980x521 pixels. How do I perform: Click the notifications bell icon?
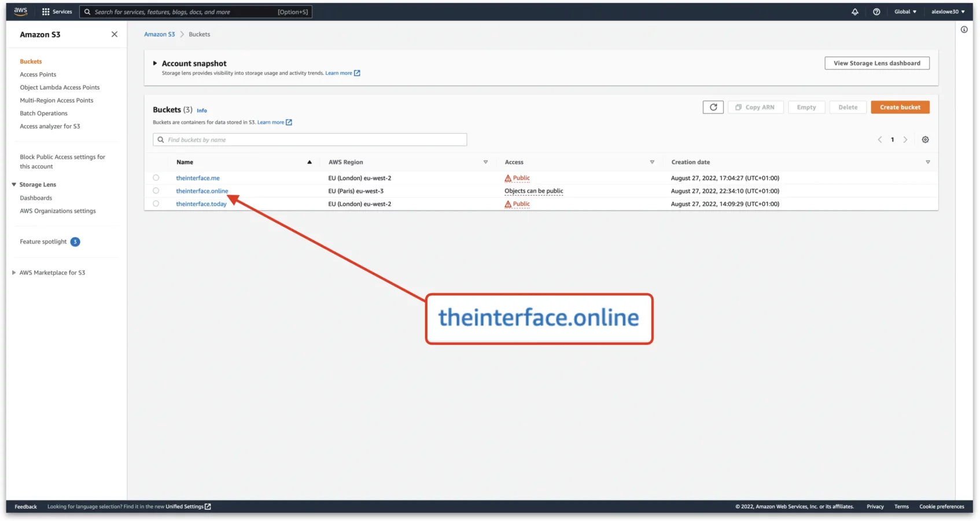tap(855, 12)
